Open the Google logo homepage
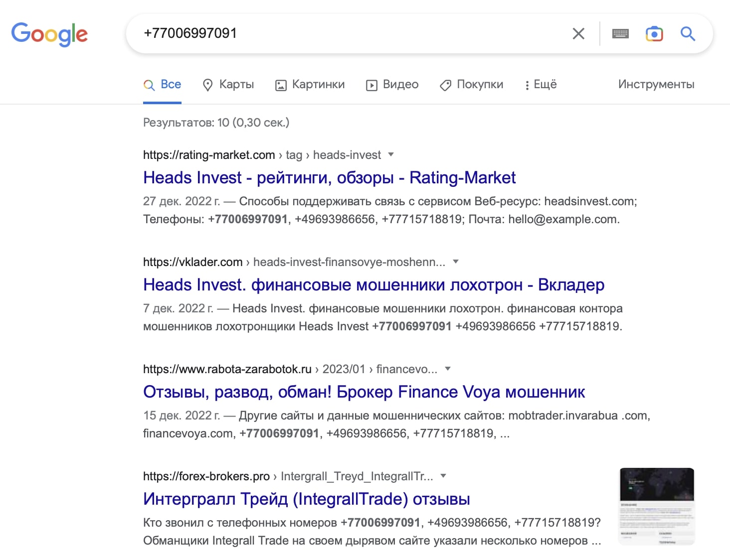 tap(49, 34)
